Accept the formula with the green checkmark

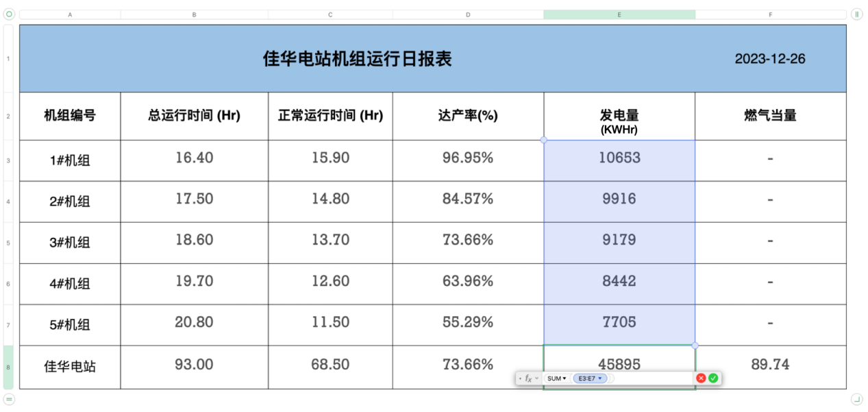click(x=713, y=378)
